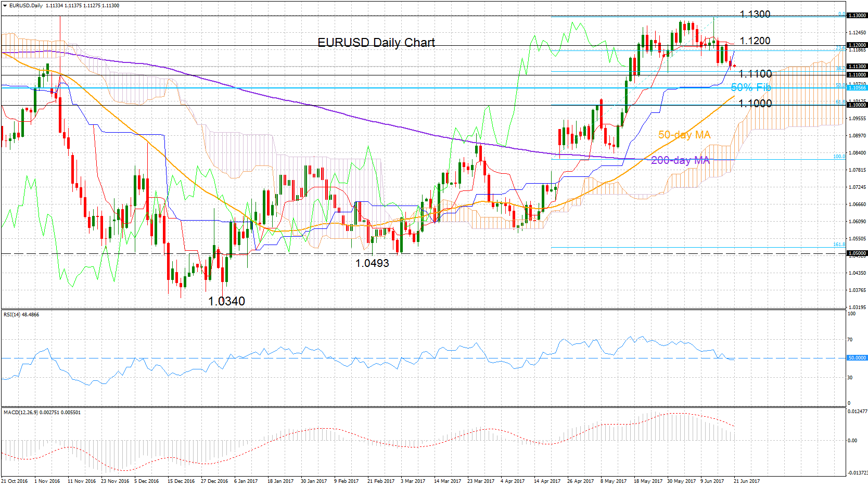The width and height of the screenshot is (868, 487).
Task: Click the 1.1100 level annotation
Action: 755,74
